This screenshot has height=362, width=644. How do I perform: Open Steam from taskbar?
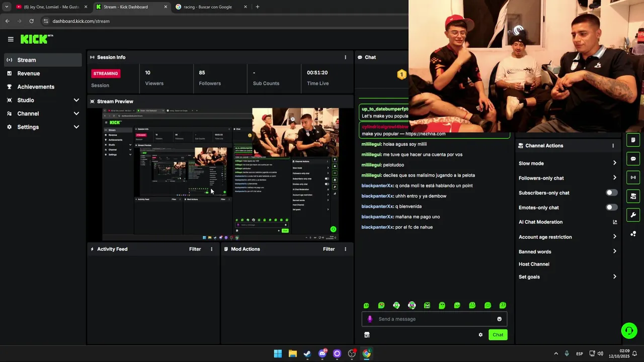[307, 353]
